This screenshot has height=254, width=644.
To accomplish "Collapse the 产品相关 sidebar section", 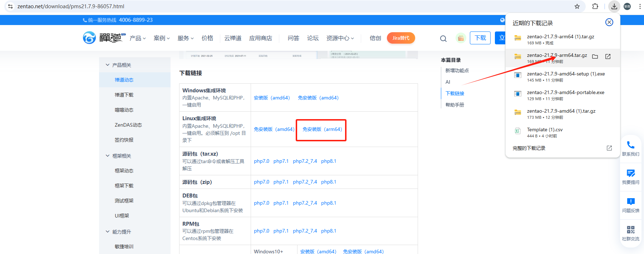I will 108,65.
